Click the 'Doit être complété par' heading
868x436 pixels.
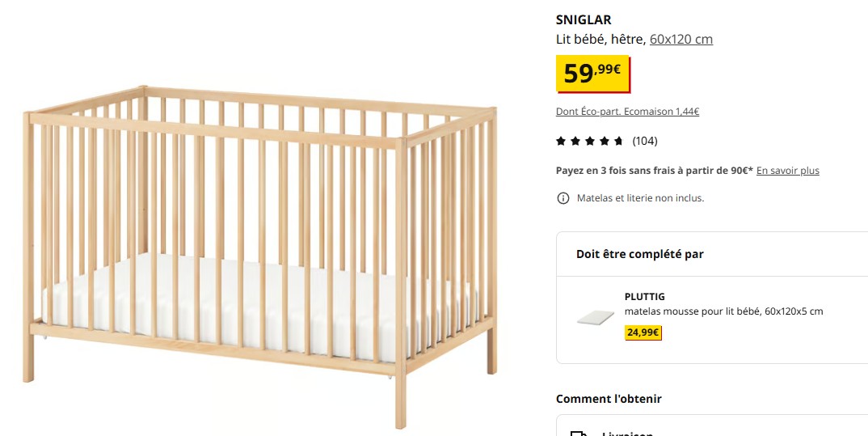(639, 254)
